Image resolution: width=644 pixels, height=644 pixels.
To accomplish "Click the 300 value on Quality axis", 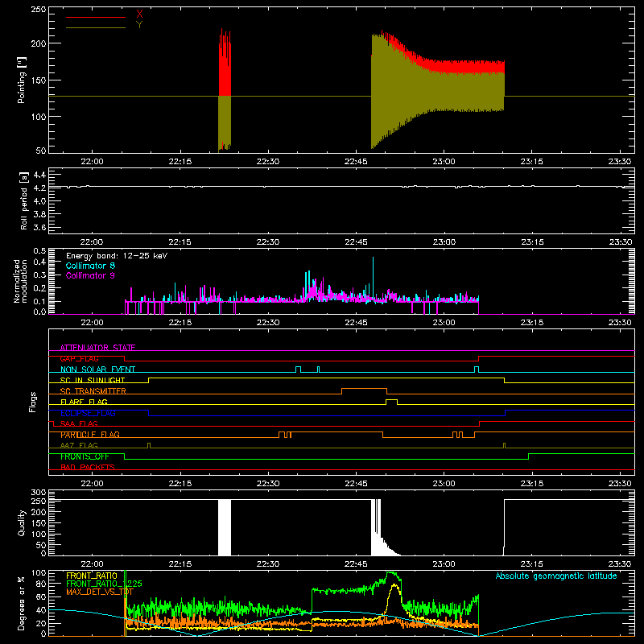I will tap(39, 493).
